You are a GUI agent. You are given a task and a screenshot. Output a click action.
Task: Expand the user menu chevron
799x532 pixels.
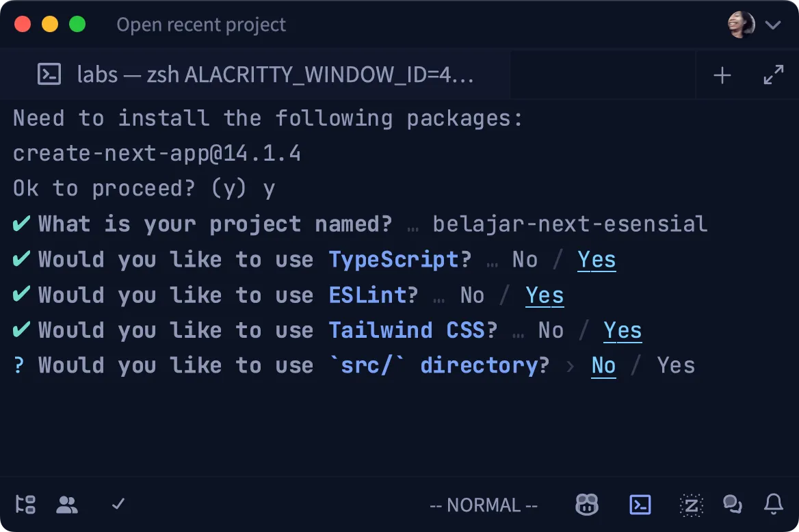tap(773, 25)
